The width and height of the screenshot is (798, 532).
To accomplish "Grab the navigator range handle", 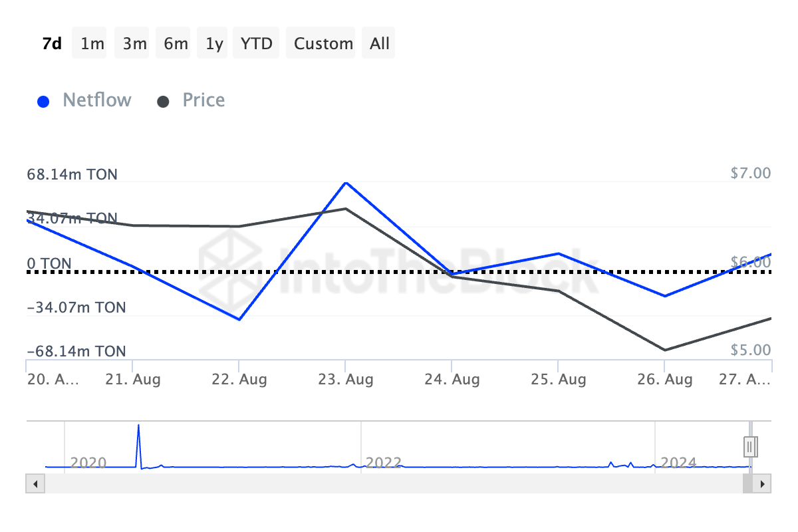I will pos(751,446).
